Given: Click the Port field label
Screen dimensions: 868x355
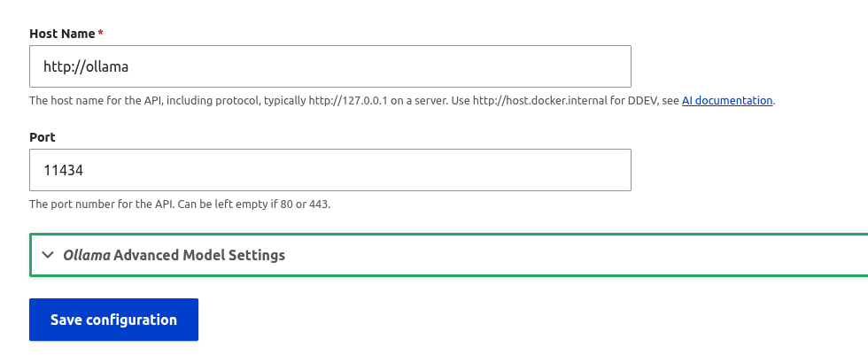Looking at the screenshot, I should click(43, 136).
